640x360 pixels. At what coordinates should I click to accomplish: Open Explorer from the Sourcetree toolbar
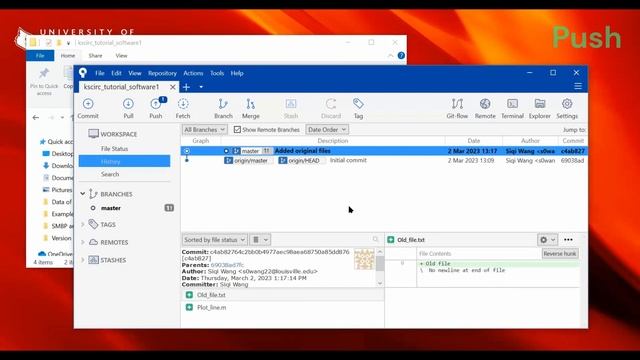coord(540,109)
